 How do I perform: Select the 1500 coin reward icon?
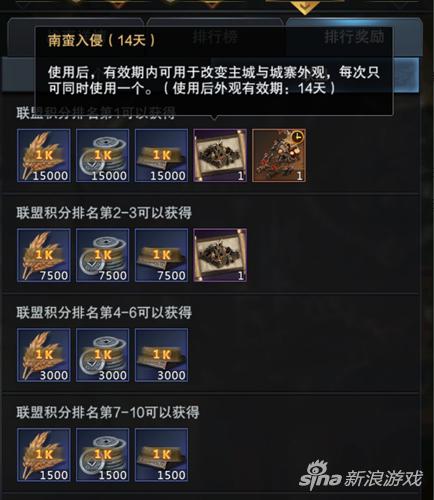tap(103, 455)
